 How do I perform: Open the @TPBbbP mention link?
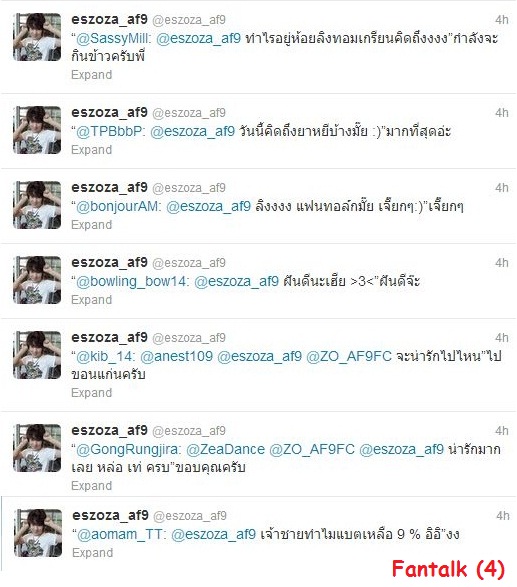[x=109, y=131]
